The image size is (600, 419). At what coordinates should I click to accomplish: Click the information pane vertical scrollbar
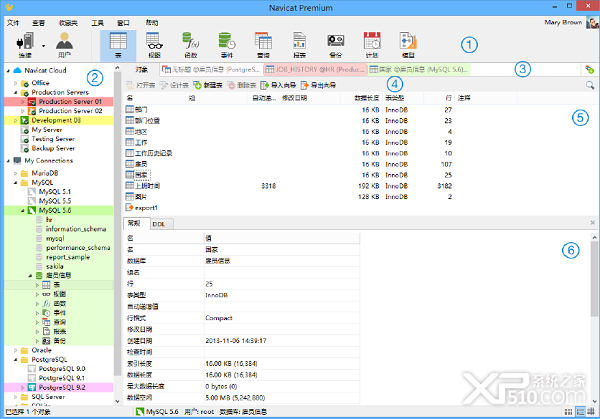594,279
